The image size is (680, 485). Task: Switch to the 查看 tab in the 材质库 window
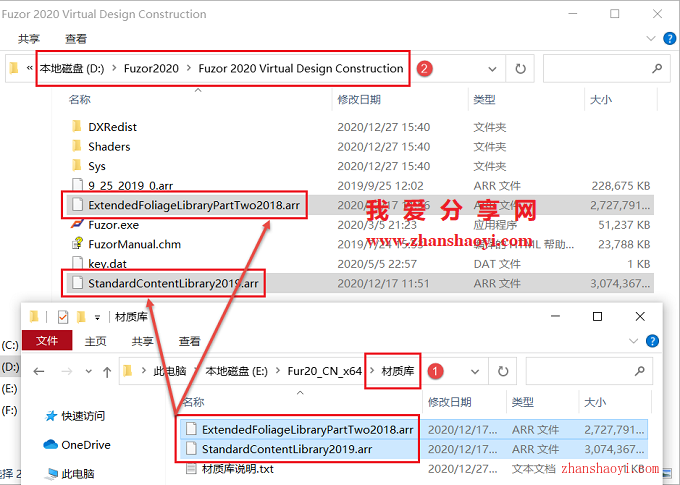pos(190,341)
